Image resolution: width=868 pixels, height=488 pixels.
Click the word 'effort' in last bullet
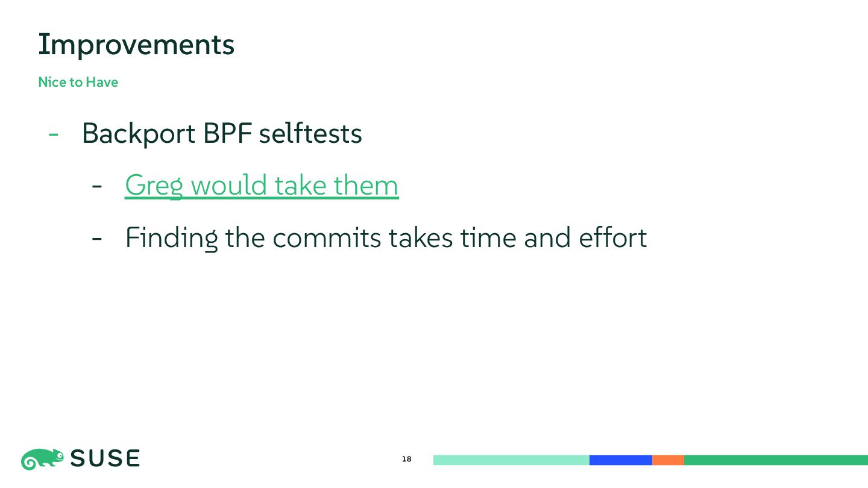pos(613,237)
